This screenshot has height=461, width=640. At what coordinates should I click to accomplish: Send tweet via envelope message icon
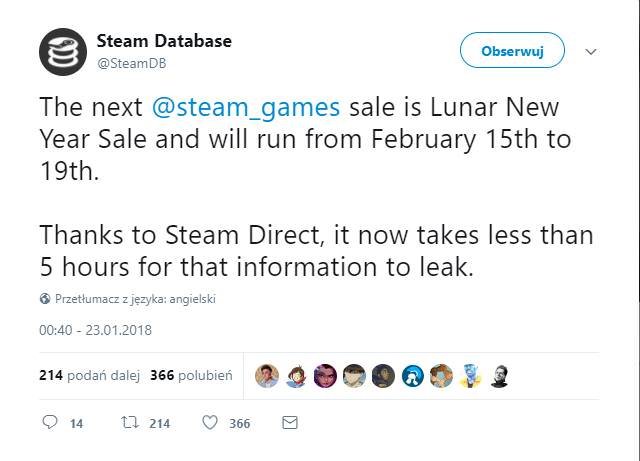tap(290, 423)
